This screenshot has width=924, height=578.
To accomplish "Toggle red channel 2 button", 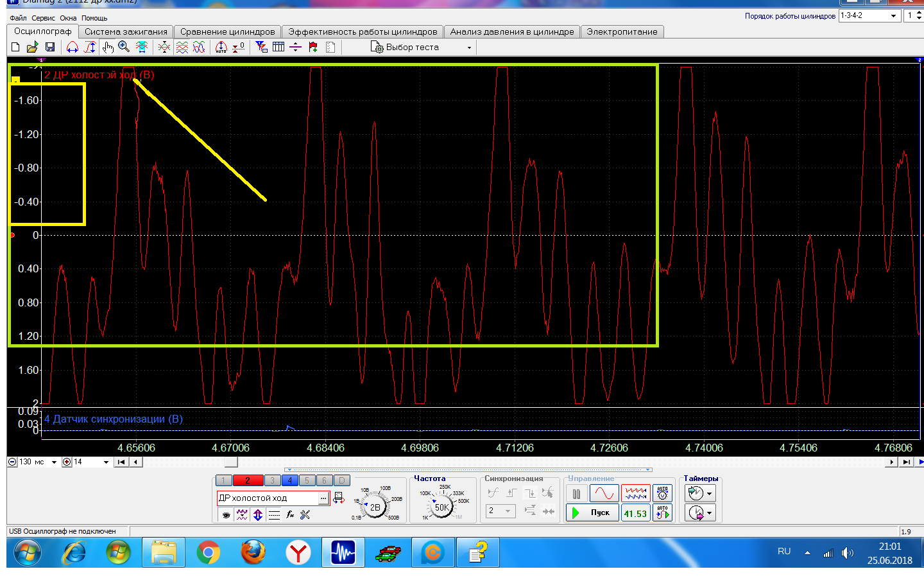I will click(248, 480).
